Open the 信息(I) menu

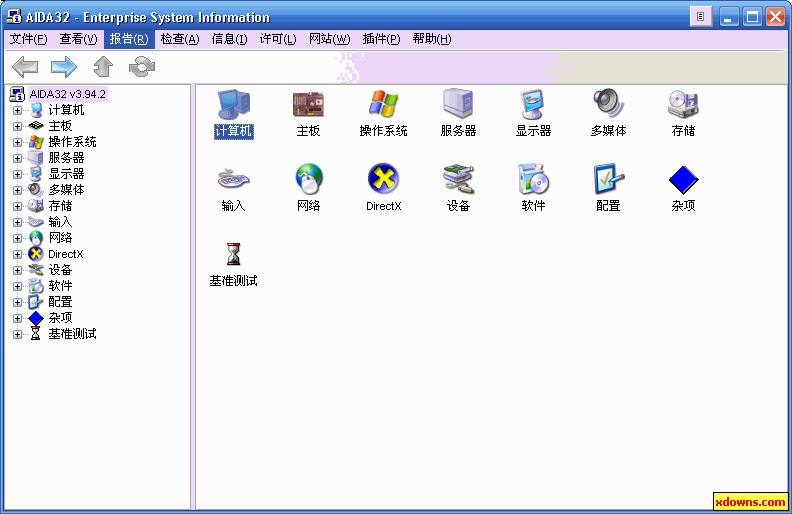[229, 39]
